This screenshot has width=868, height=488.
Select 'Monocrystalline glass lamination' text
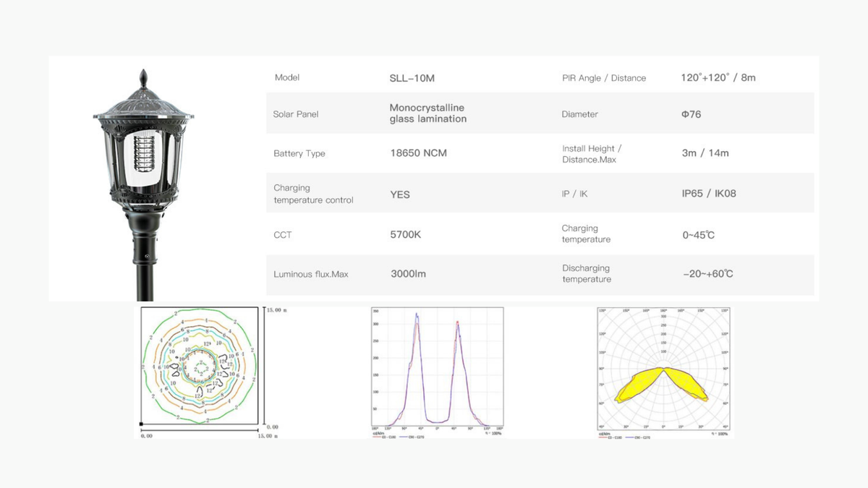tap(428, 114)
